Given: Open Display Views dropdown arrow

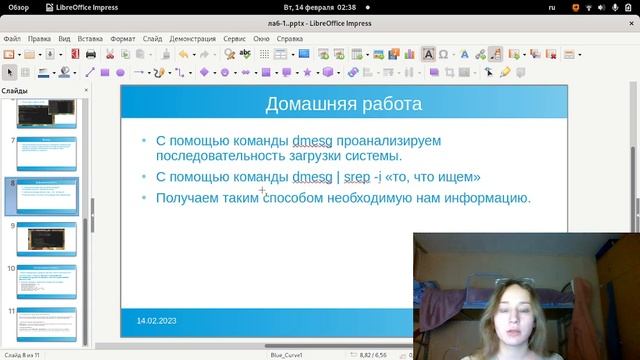Looking at the screenshot, I should click(x=293, y=55).
